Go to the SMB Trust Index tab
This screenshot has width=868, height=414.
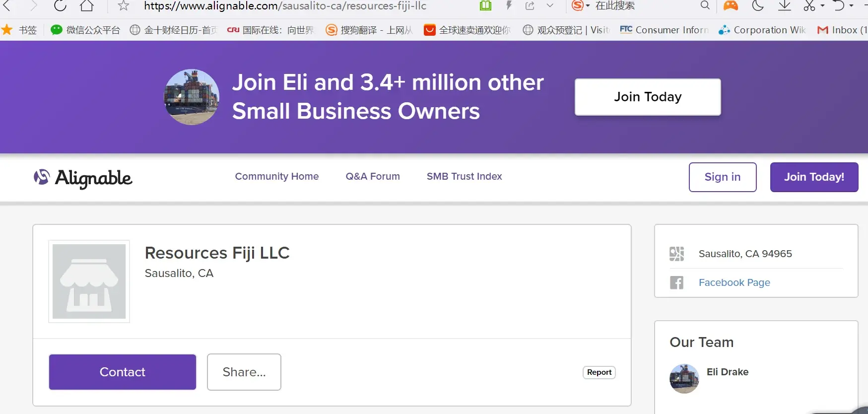[464, 176]
